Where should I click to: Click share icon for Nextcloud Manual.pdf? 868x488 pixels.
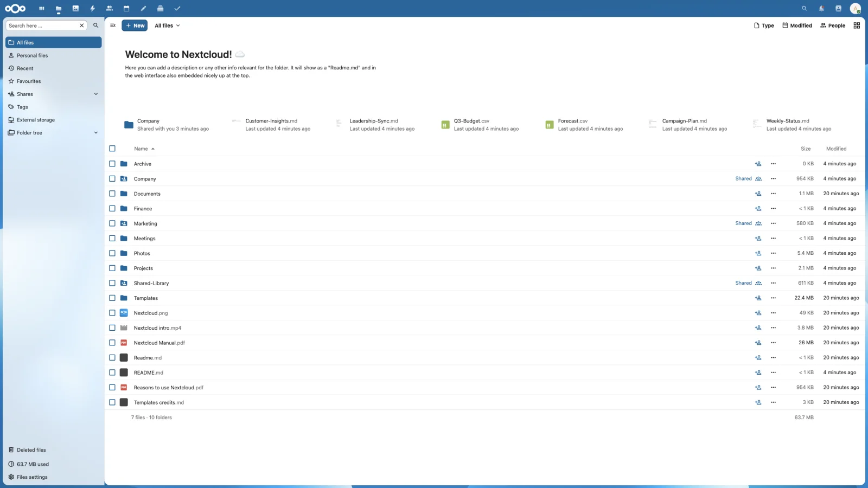coord(758,343)
